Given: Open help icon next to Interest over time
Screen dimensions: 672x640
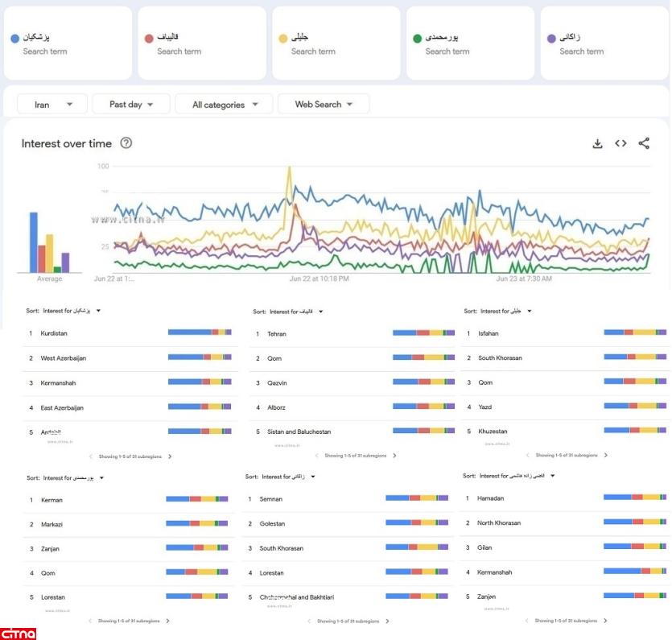Looking at the screenshot, I should coord(126,143).
